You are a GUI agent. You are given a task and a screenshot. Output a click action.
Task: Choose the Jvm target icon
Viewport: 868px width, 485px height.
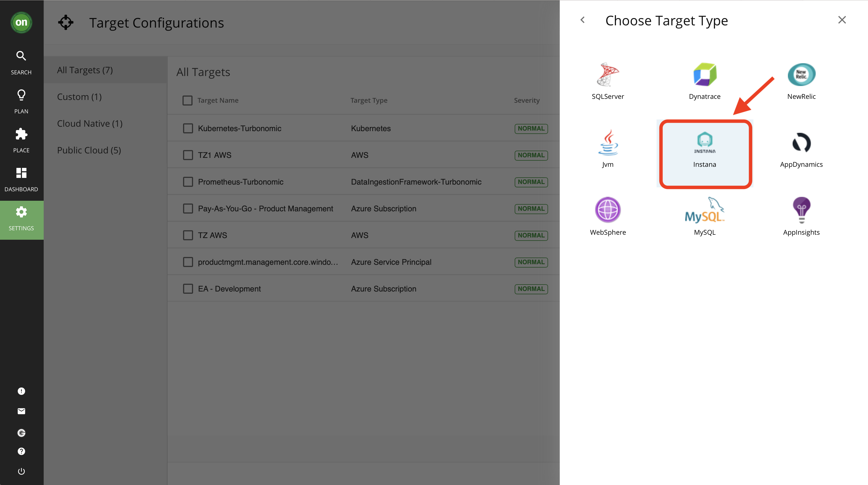click(608, 143)
